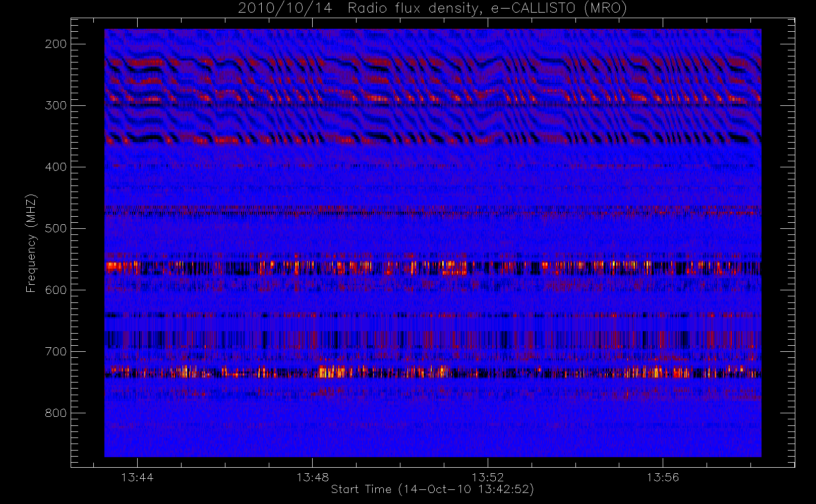Click the 200 frequency tick label
Screen dimensions: 816x504
click(x=56, y=44)
